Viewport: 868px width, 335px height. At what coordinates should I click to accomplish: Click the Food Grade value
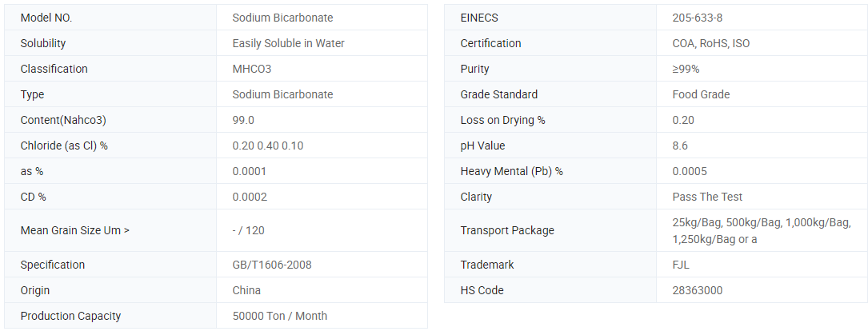click(701, 94)
